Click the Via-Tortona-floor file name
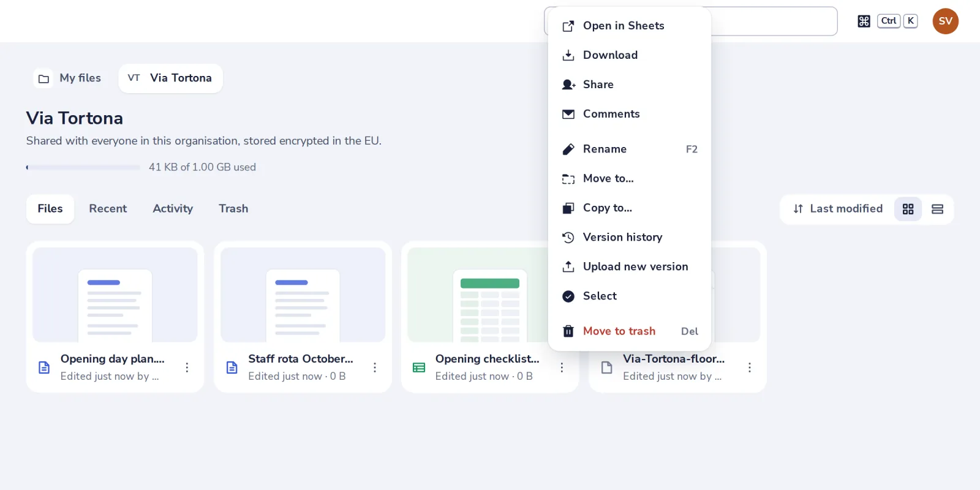The height and width of the screenshot is (490, 980). (674, 359)
